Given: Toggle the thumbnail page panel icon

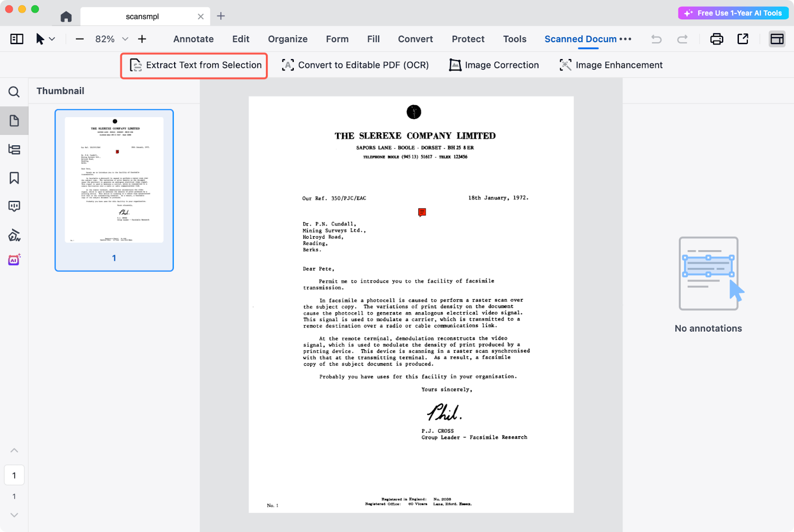Looking at the screenshot, I should 14,121.
